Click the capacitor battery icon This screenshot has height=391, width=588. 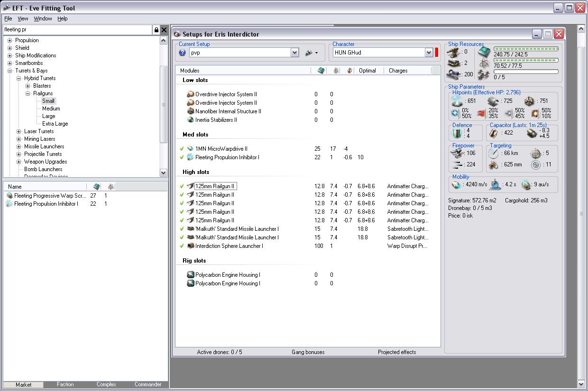494,133
